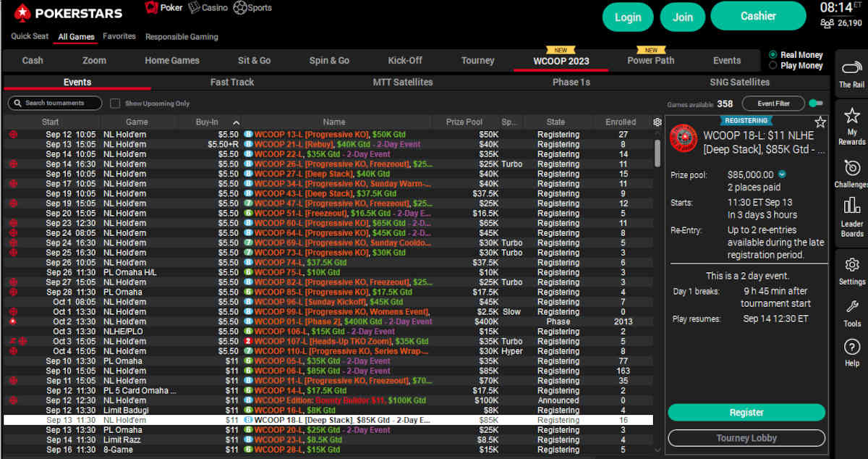Open the Responsible Gaming link
The height and width of the screenshot is (459, 868).
(x=182, y=37)
